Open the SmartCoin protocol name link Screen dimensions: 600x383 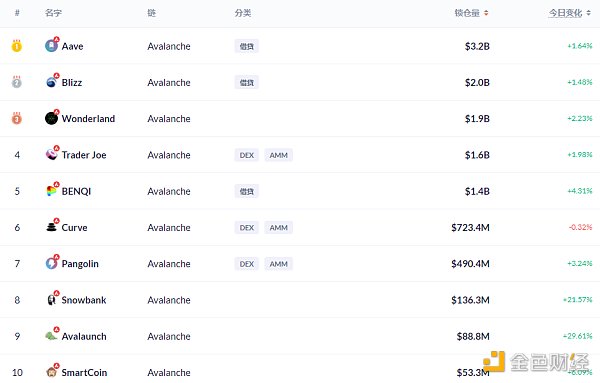84,373
